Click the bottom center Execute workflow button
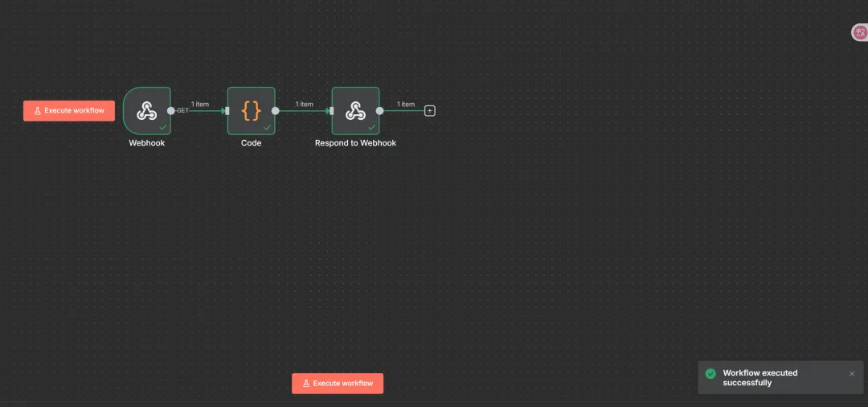The height and width of the screenshot is (407, 868). 338,383
